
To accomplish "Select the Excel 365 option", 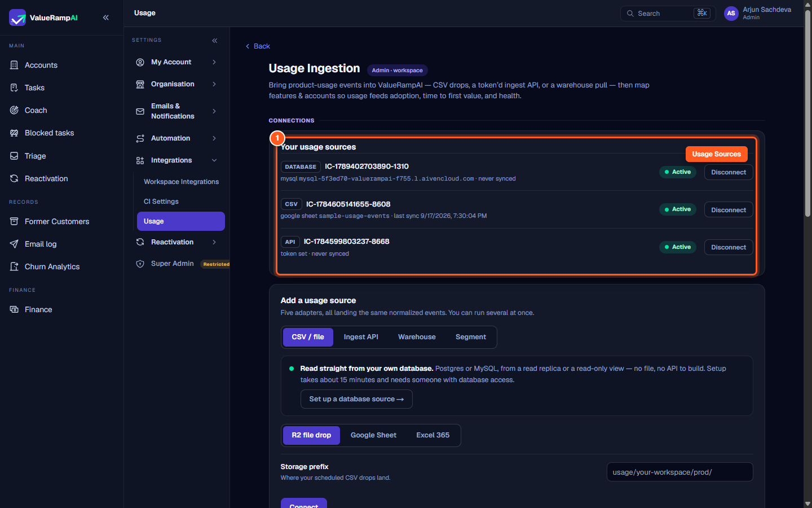I will 433,435.
